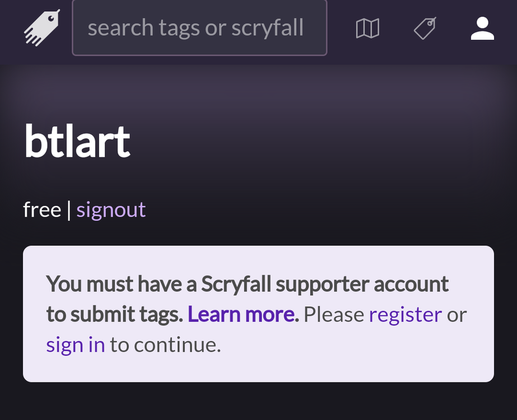
Task: Open the Learn more link
Action: point(241,314)
